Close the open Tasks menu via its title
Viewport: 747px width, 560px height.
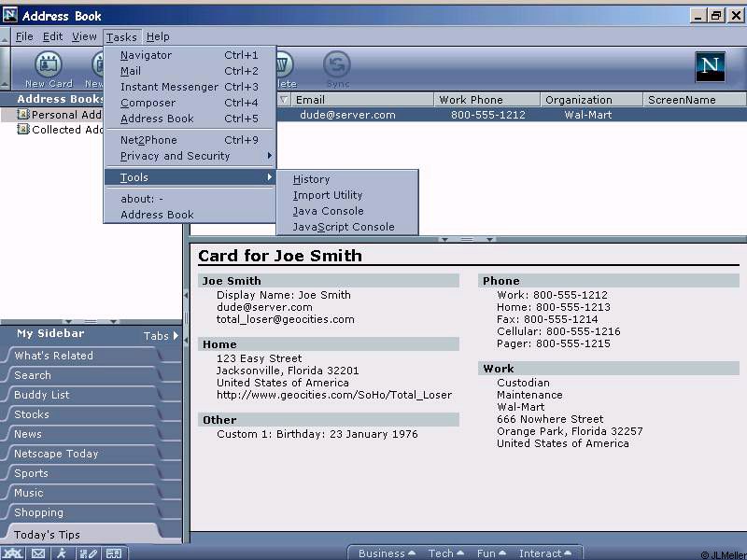121,37
